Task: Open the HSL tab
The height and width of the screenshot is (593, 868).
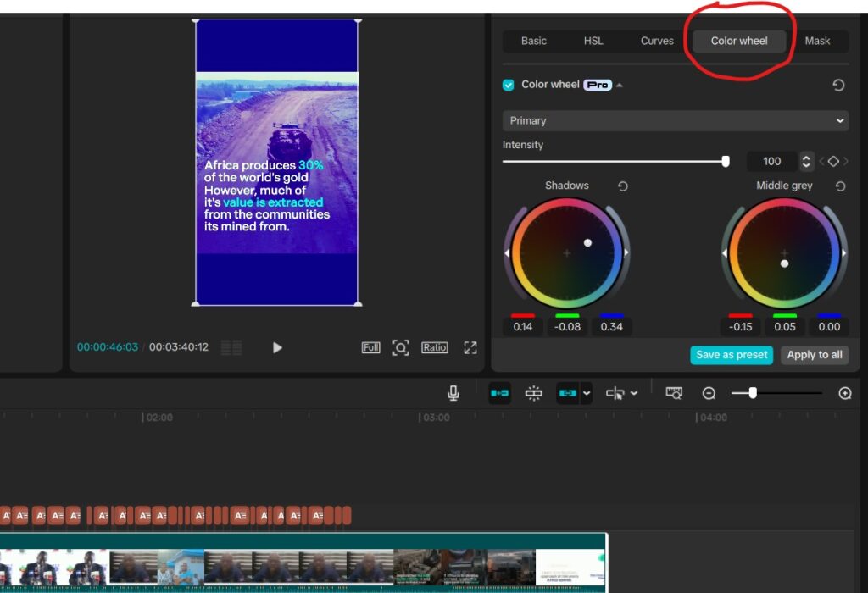Action: click(x=593, y=41)
